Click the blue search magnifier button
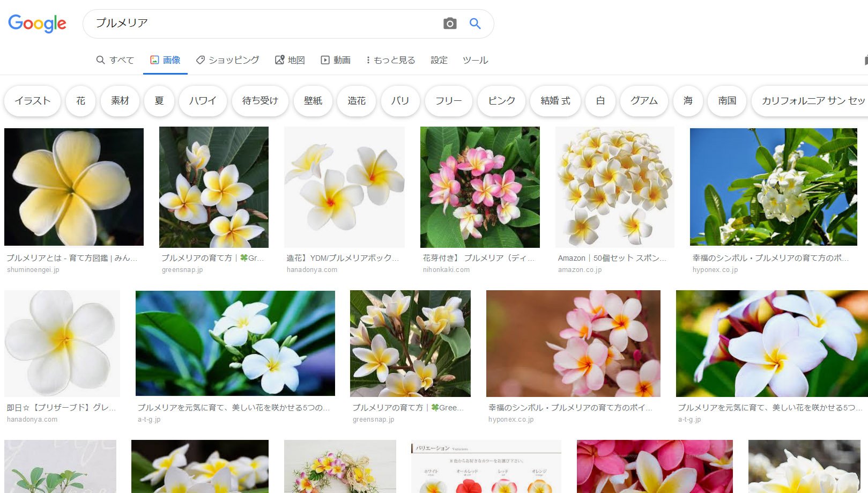This screenshot has width=868, height=493. pos(475,24)
